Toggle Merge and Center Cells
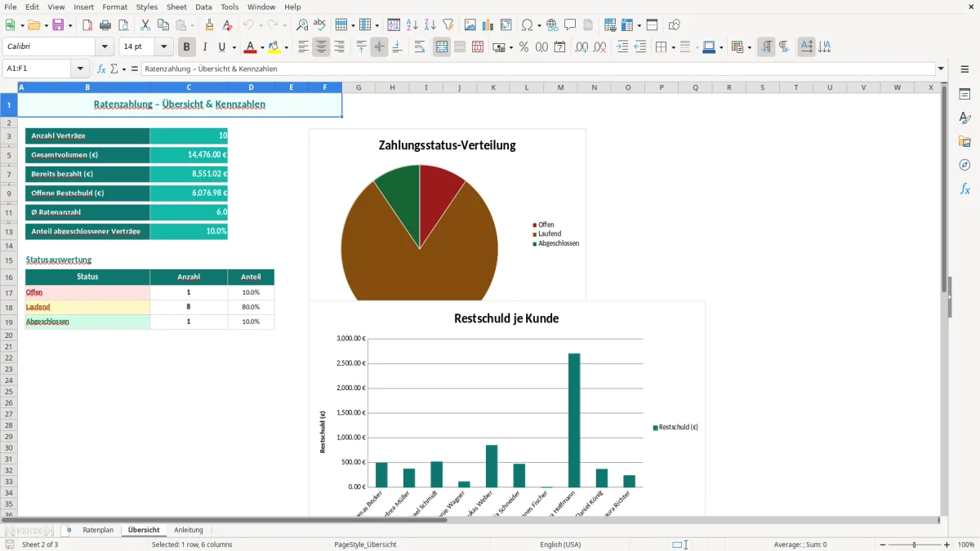 click(x=442, y=47)
